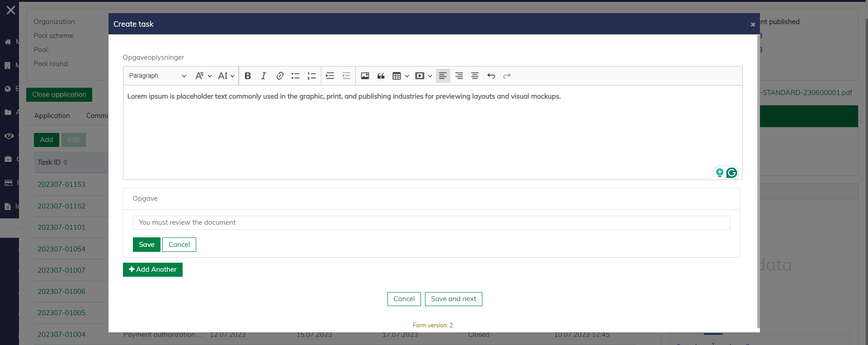
Task: Toggle left text alignment
Action: click(443, 76)
